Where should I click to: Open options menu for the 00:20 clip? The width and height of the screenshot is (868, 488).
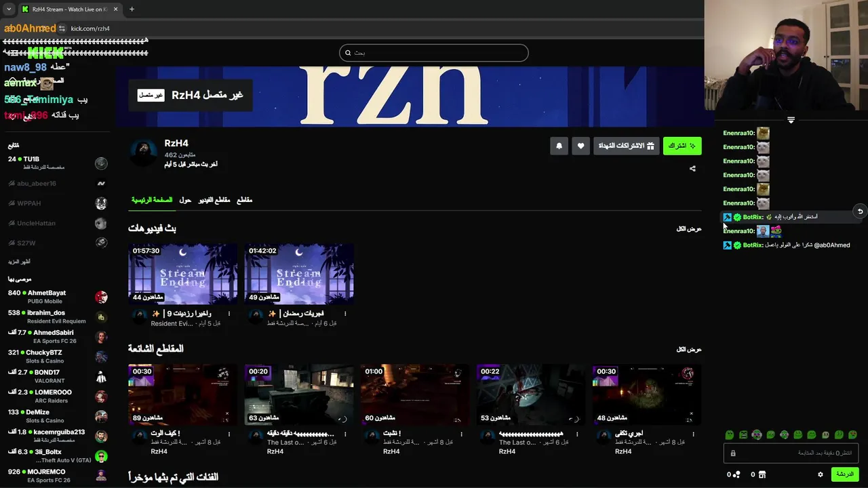(344, 434)
